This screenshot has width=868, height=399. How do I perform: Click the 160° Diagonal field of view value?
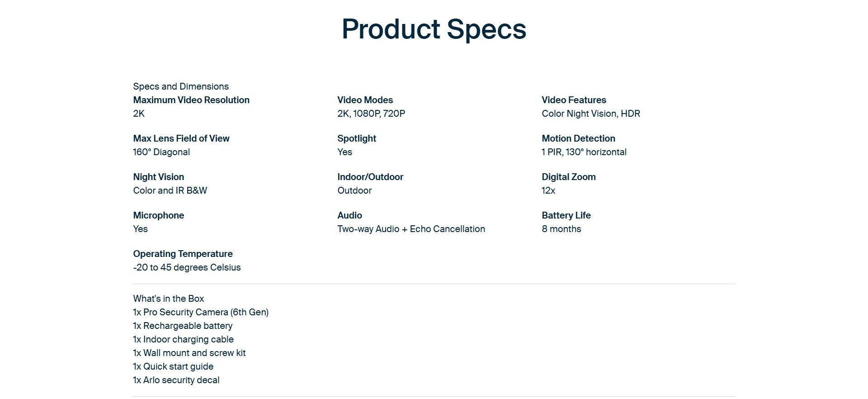[161, 152]
